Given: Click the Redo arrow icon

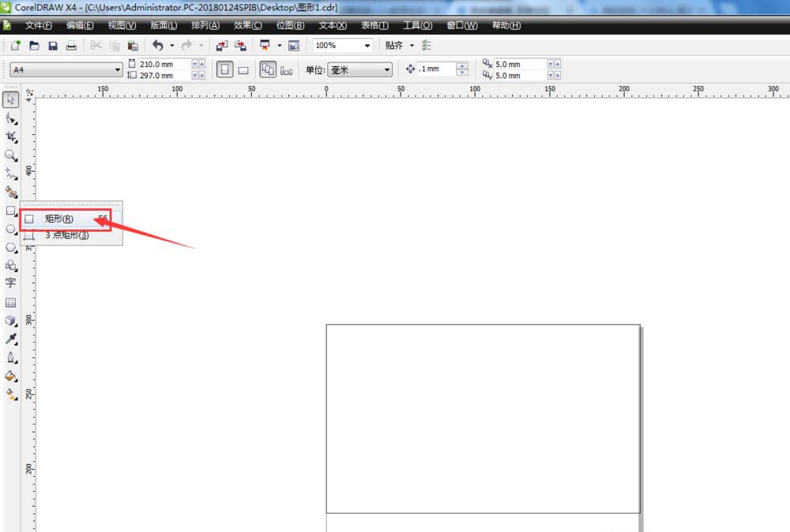Looking at the screenshot, I should tap(186, 45).
